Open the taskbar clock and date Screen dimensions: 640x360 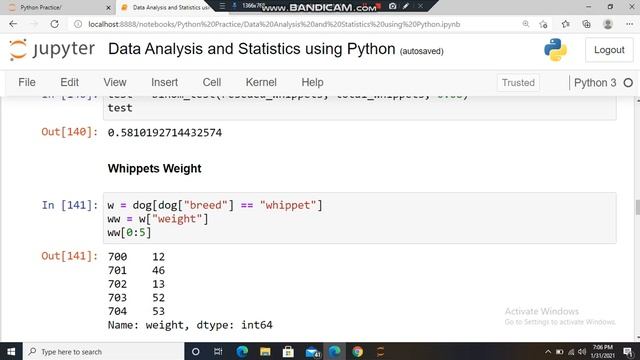(602, 351)
